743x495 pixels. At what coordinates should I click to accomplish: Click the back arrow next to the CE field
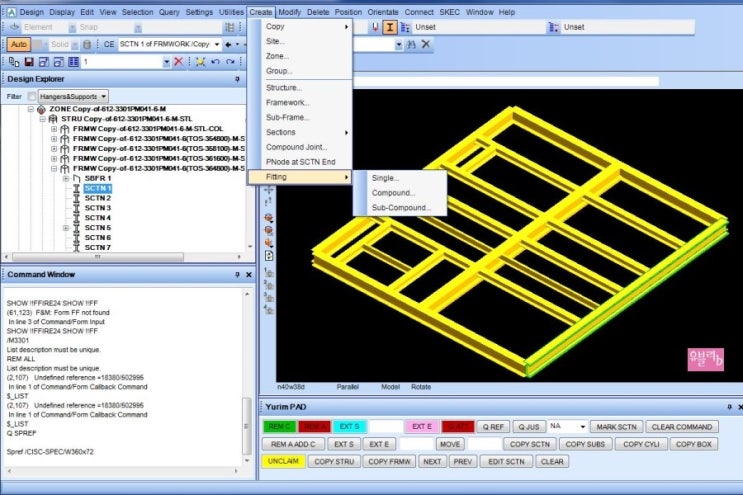tap(228, 45)
